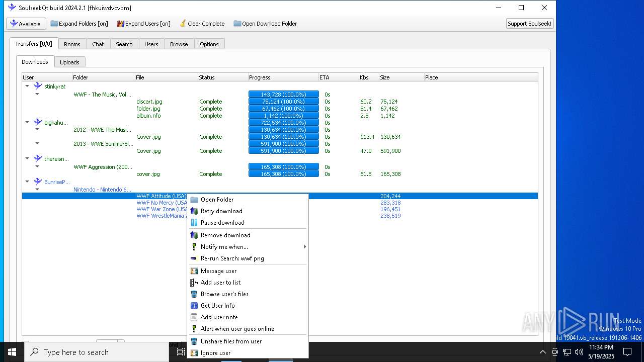Switch to the Users tab

[151, 44]
